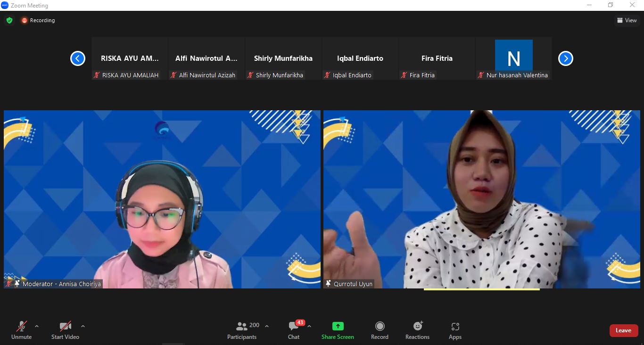Expand the Chat options chevron
The image size is (644, 345).
pos(309,326)
